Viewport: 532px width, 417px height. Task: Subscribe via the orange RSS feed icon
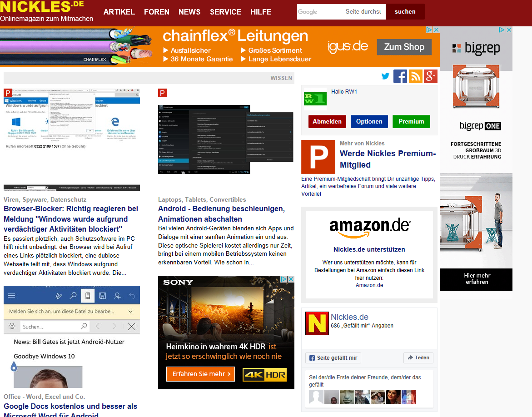[x=415, y=76]
